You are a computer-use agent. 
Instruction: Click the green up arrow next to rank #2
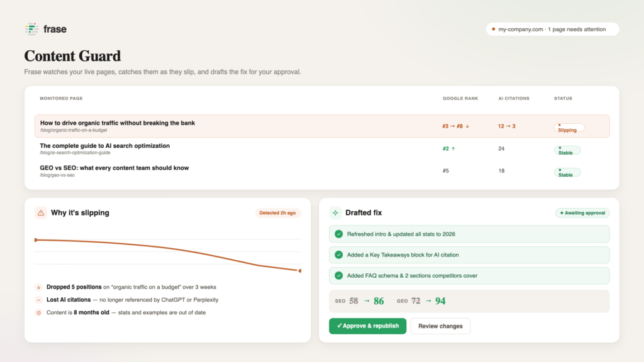pyautogui.click(x=453, y=148)
